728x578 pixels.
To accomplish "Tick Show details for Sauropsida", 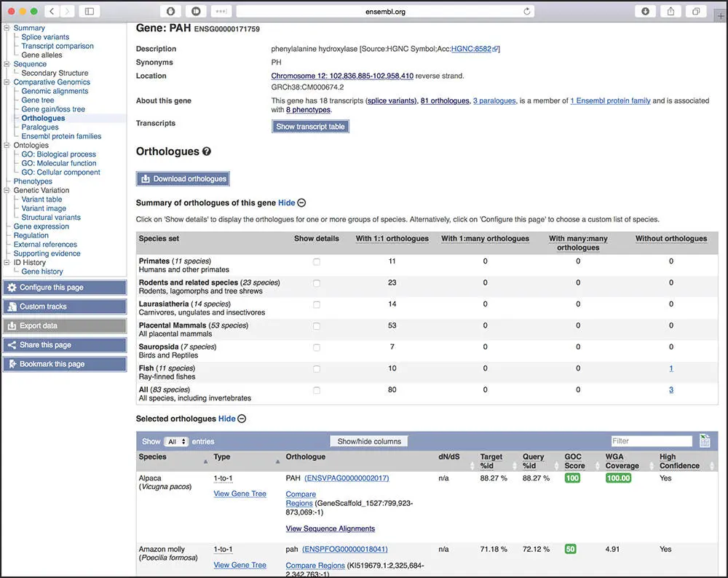I will point(316,347).
